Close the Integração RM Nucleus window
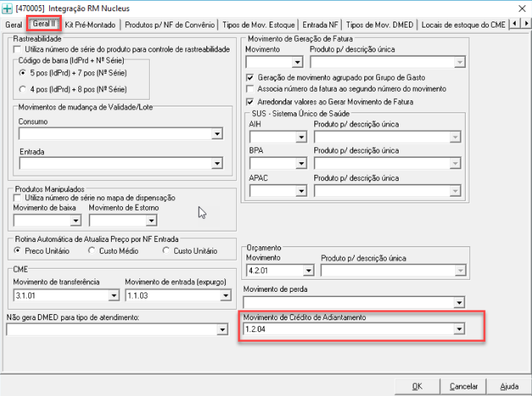The image size is (532, 396). pos(522,8)
